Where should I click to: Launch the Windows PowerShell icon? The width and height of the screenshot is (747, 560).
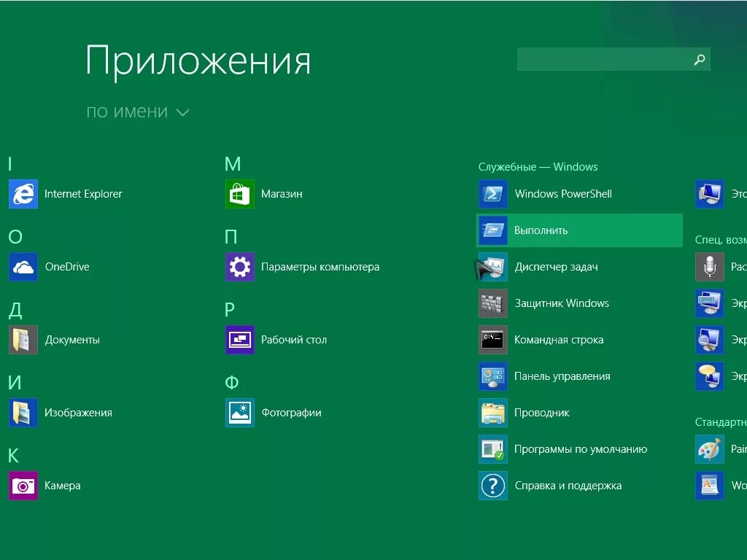pos(493,194)
